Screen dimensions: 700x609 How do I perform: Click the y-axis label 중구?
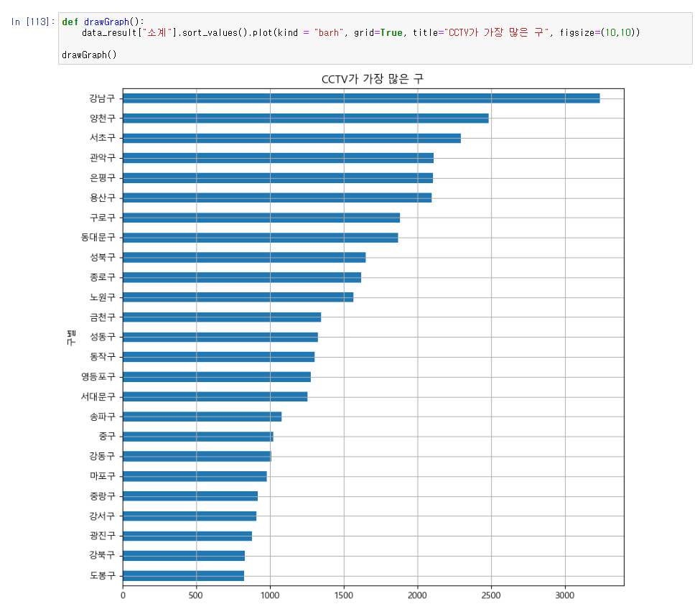point(107,436)
